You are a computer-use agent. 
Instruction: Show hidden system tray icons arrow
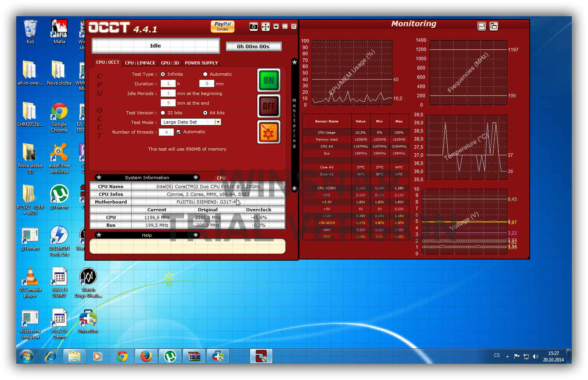coord(507,356)
